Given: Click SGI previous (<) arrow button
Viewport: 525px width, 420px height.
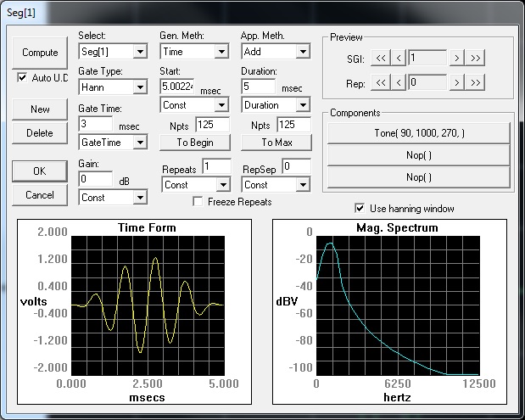Looking at the screenshot, I should pyautogui.click(x=399, y=58).
